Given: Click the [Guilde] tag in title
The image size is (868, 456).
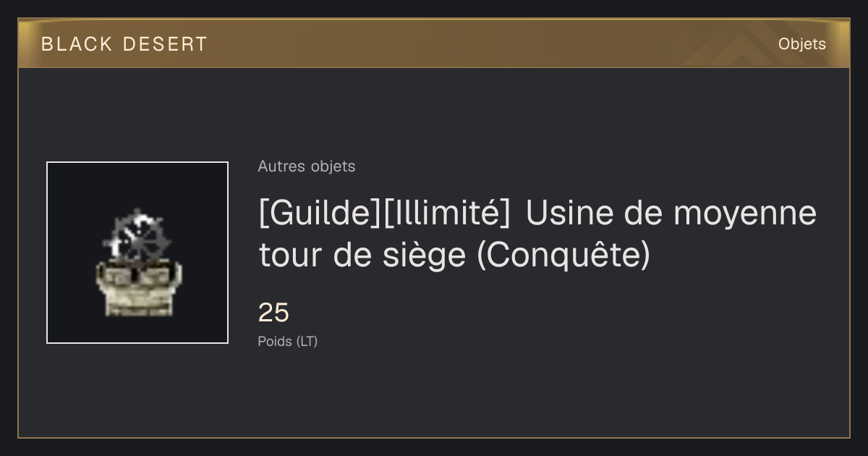Looking at the screenshot, I should 318,214.
